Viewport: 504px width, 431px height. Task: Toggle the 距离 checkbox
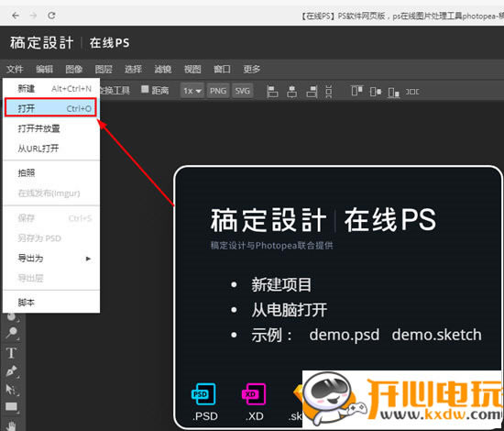pos(145,89)
